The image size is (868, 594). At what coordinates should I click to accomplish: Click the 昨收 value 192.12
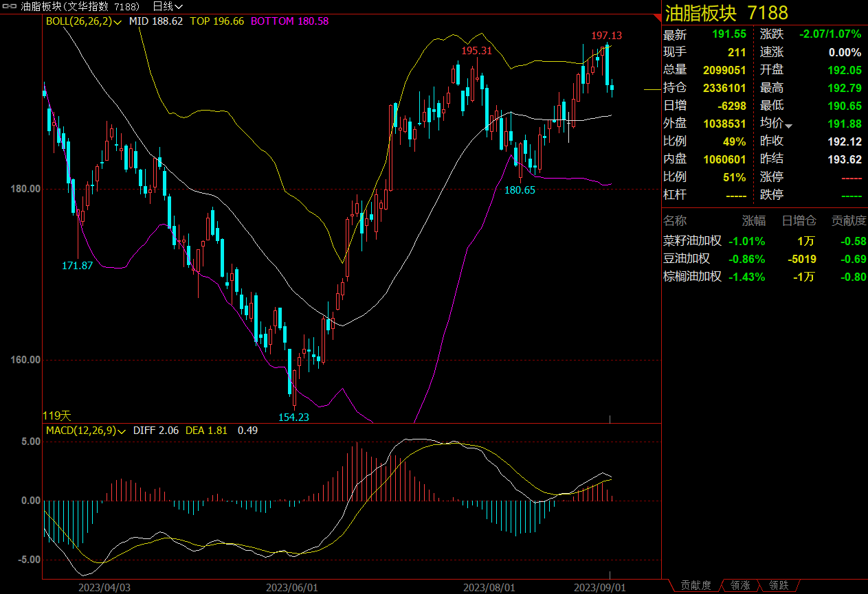845,141
